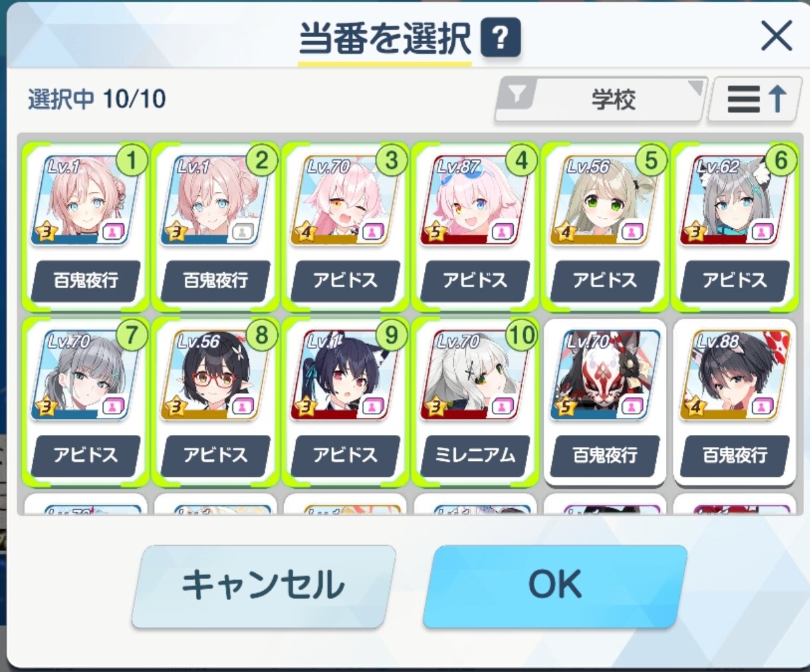
Task: Confirm selection with the OK button
Action: point(554,586)
